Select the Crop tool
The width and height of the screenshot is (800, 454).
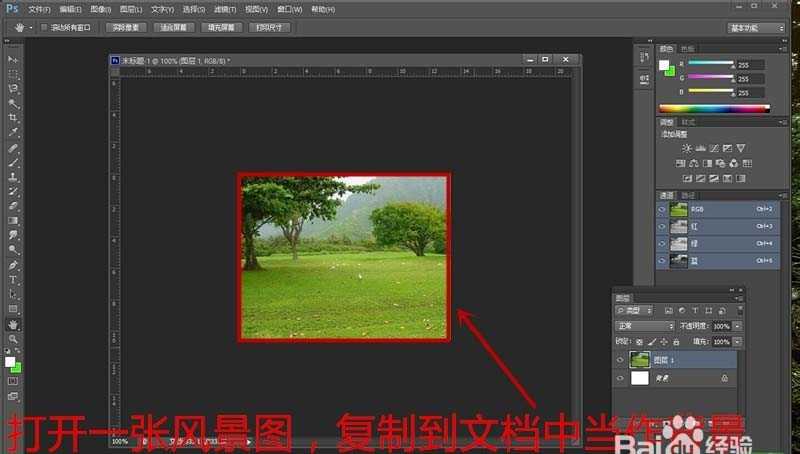pyautogui.click(x=14, y=117)
